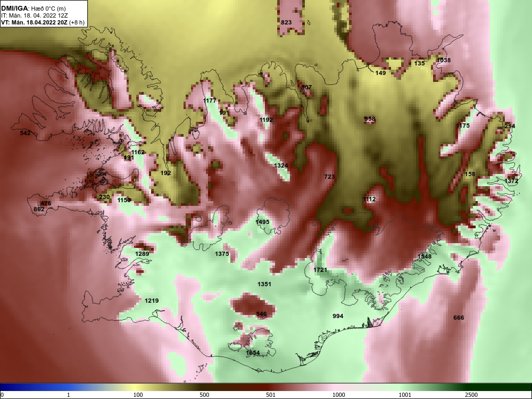
Task: Click the 907 height label
Action: pyautogui.click(x=306, y=87)
